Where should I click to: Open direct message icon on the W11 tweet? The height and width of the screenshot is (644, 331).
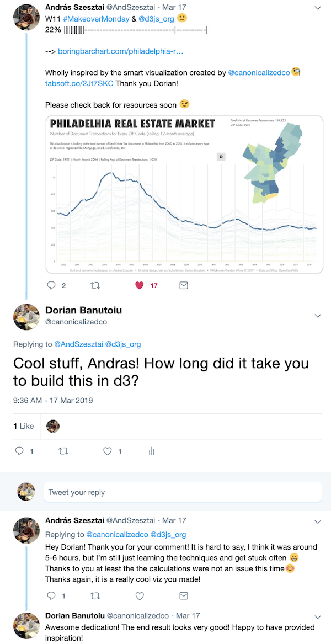coord(183,285)
